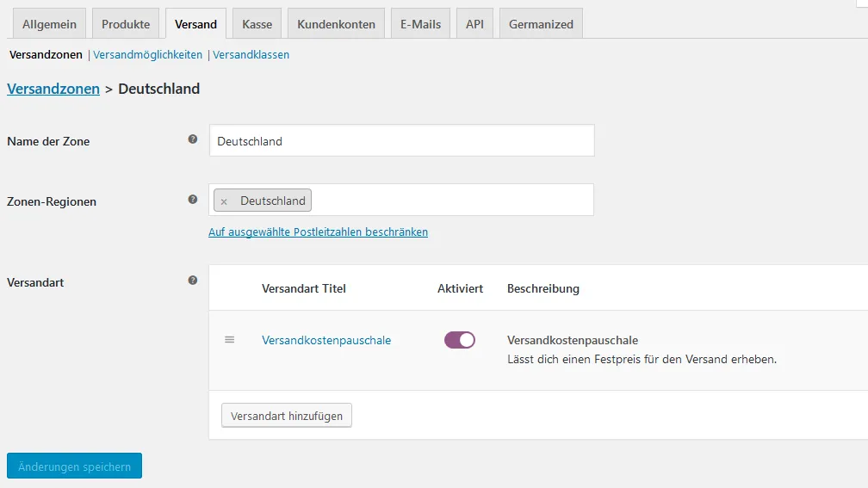
Task: Grab the drag handle of Versandkostenpauschale row
Action: pos(229,340)
